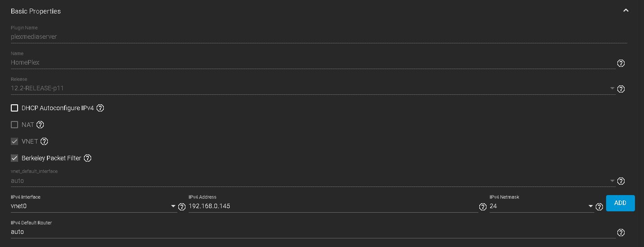Click the blue ADD button
The image size is (644, 247).
(620, 203)
